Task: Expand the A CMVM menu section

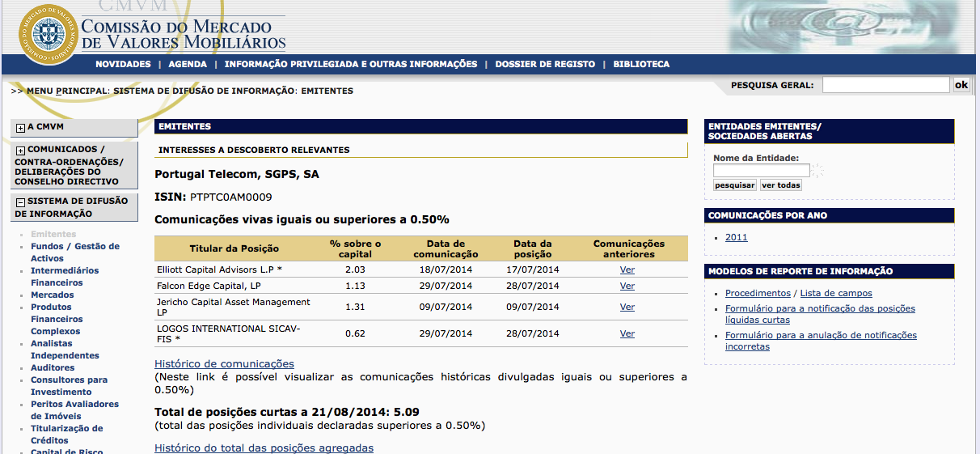Action: 20,128
